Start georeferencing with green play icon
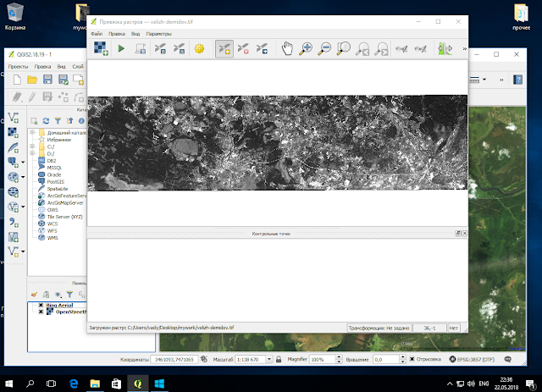Screen dimensions: 542x392 pyautogui.click(x=121, y=48)
